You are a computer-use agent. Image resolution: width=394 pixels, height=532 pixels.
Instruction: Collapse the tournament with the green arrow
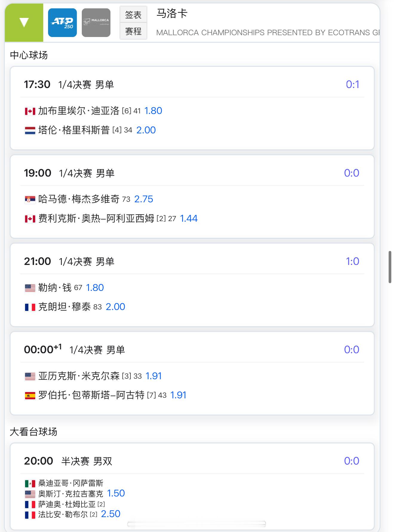24,23
